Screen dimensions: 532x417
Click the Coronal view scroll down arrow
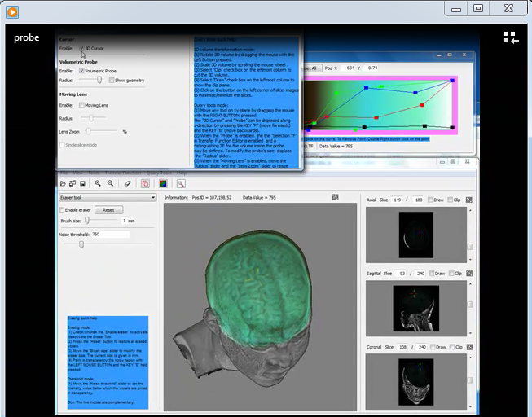coord(470,406)
